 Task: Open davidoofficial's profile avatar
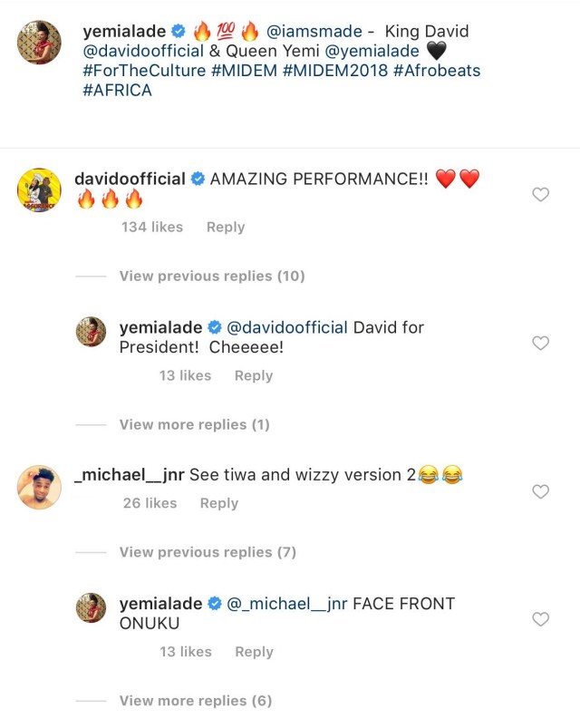[x=39, y=190]
